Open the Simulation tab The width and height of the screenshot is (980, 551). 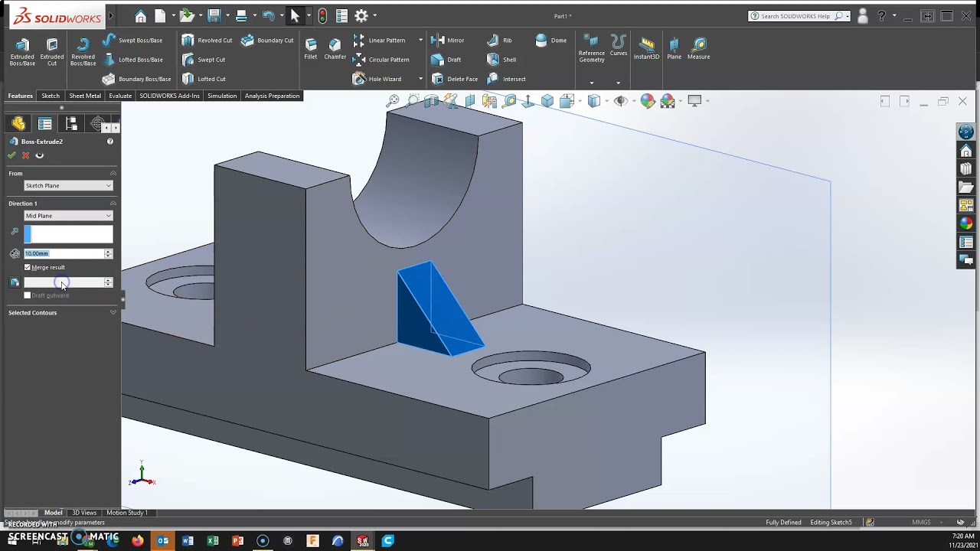[x=222, y=96]
